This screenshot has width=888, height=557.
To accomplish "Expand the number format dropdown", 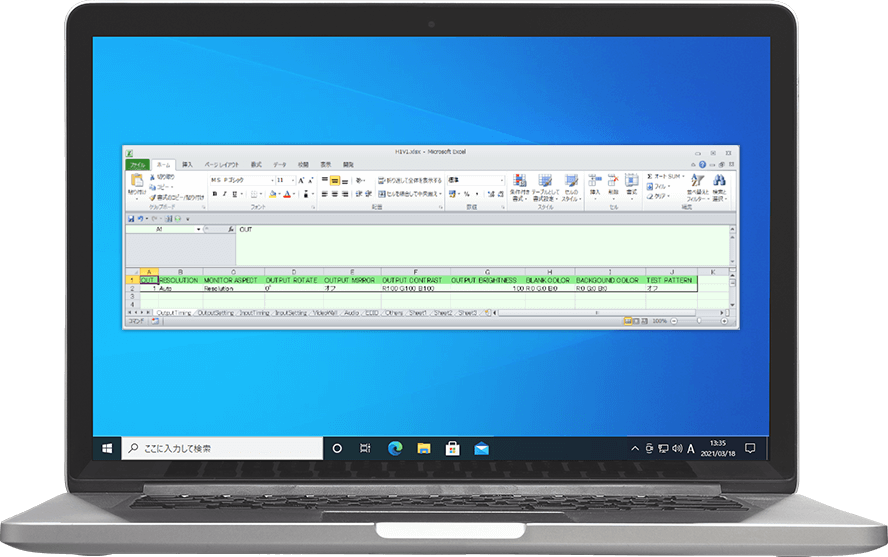I will coord(501,181).
